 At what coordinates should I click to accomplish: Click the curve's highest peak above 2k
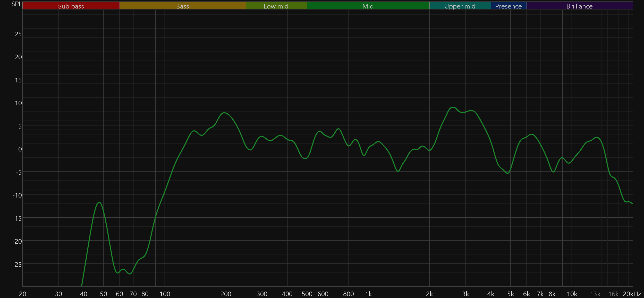[453, 107]
